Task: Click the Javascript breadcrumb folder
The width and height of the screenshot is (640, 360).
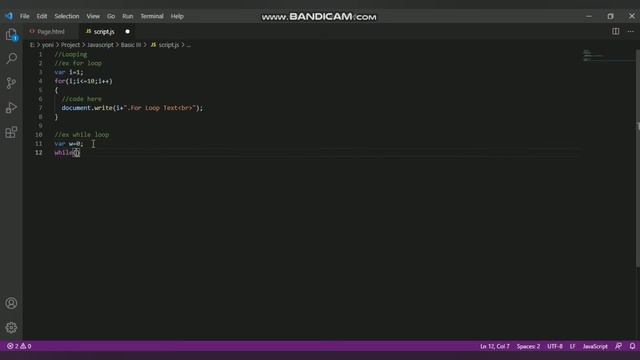Action: click(100, 45)
